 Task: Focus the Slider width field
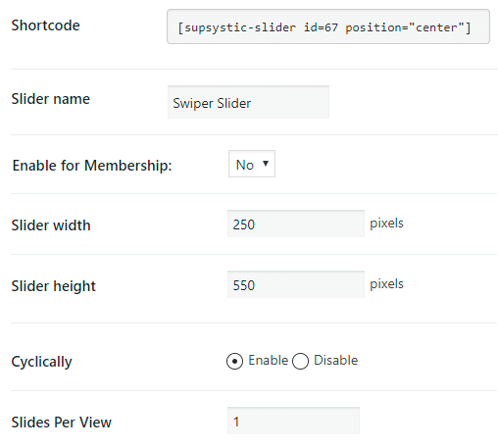[296, 224]
